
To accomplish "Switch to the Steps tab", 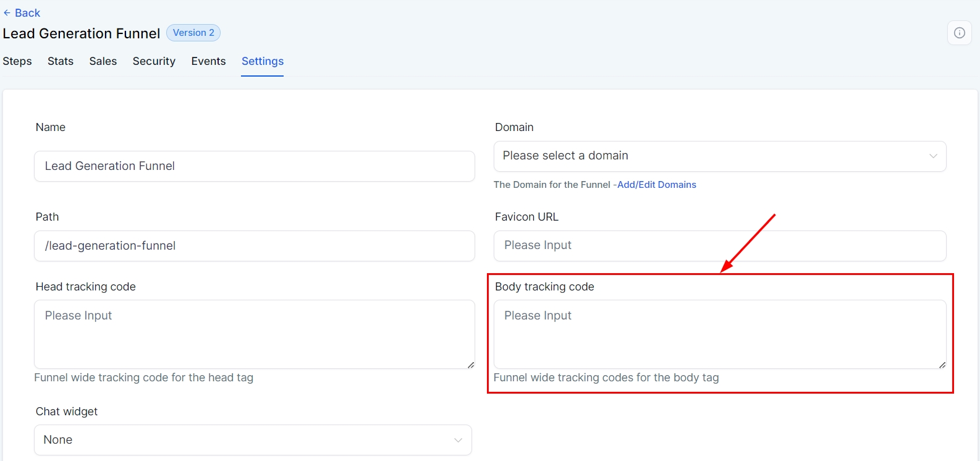I will coord(17,61).
